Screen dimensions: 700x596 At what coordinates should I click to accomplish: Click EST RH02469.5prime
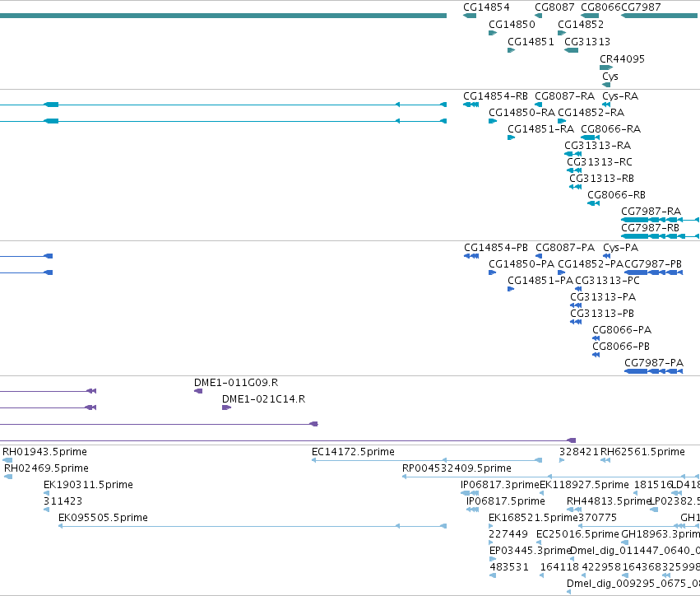pos(46,468)
